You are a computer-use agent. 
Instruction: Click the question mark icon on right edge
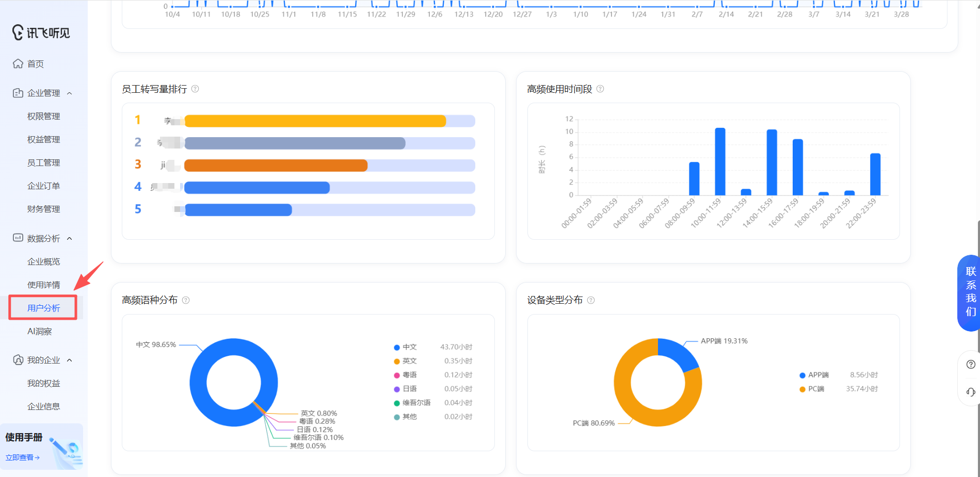coord(970,365)
